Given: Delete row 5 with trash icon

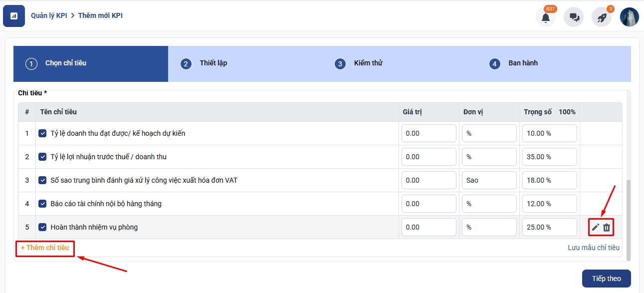Looking at the screenshot, I should pos(607,228).
